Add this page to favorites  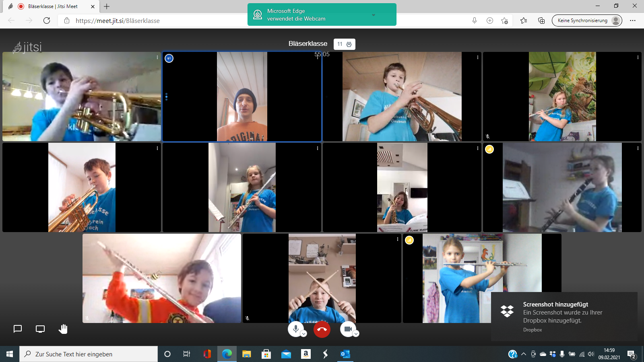coord(504,21)
